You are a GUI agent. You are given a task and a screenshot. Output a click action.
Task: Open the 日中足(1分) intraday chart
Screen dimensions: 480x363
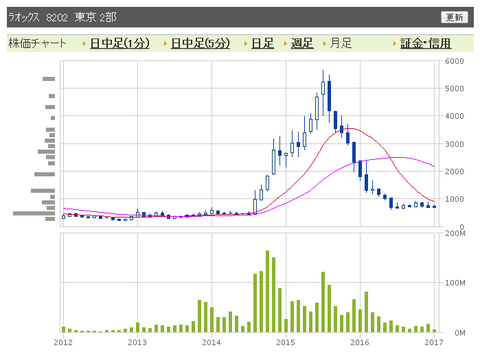tap(119, 43)
